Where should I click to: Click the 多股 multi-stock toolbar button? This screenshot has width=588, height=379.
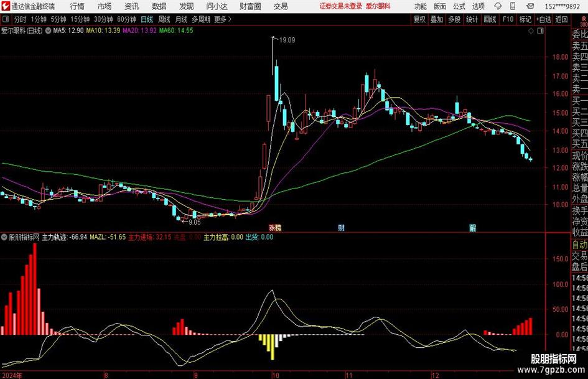point(454,19)
